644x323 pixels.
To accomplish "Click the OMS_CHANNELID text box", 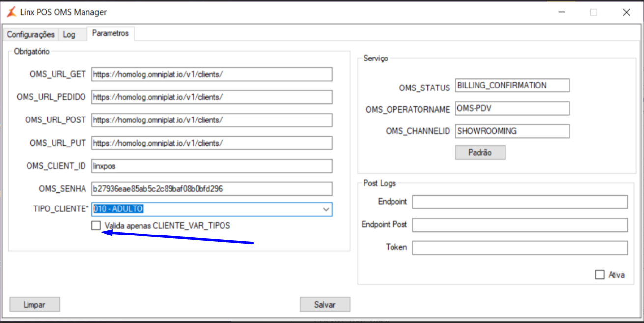I will coord(512,131).
